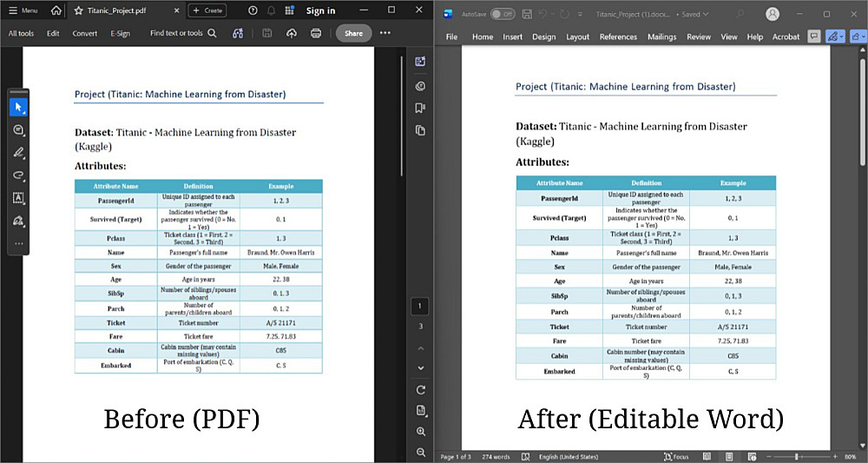Toggle AutoSave switch in Word

coord(502,14)
